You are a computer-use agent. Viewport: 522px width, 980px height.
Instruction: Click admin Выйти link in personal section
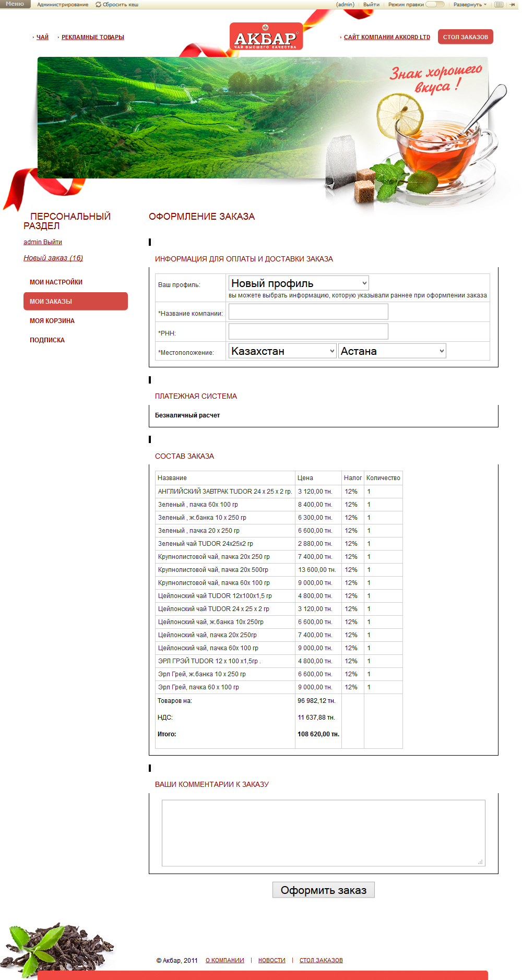point(43,242)
